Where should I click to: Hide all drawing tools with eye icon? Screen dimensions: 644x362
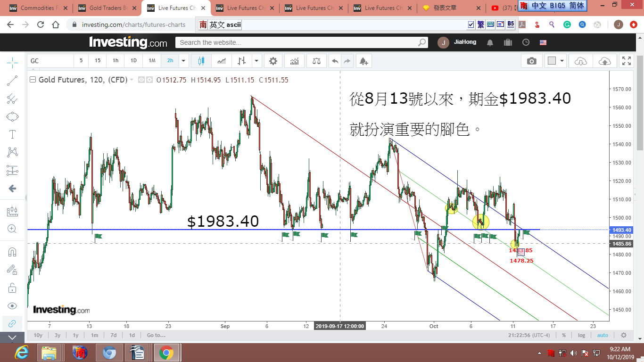tap(12, 305)
